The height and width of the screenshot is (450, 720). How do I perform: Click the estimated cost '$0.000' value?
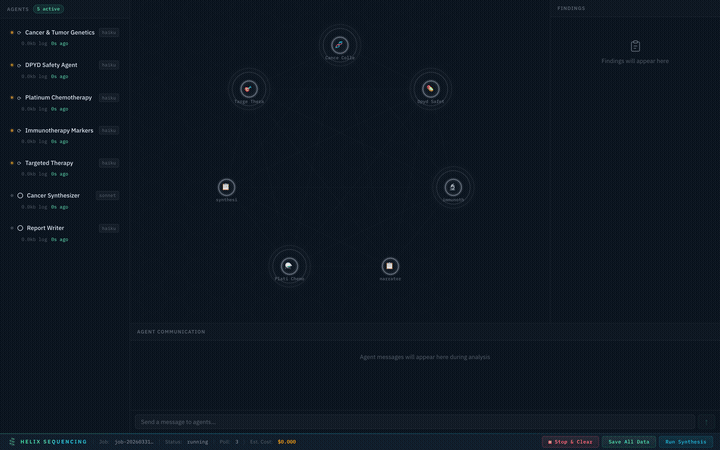tap(287, 442)
